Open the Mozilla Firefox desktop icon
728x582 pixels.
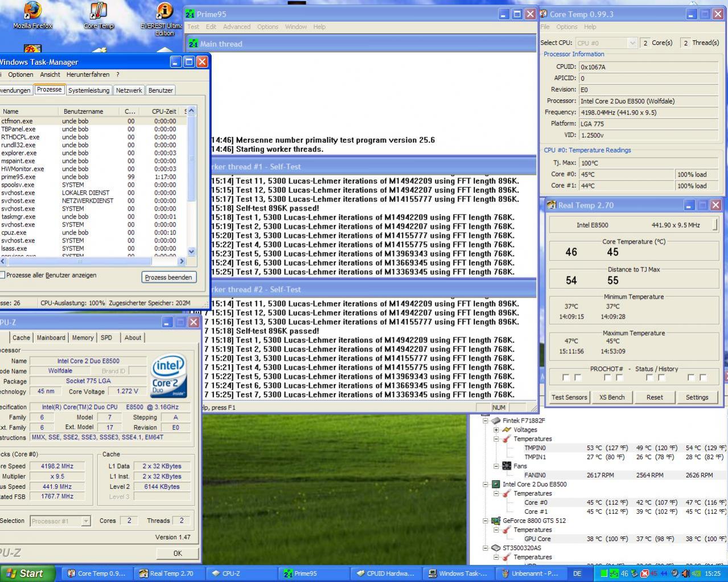[x=32, y=16]
